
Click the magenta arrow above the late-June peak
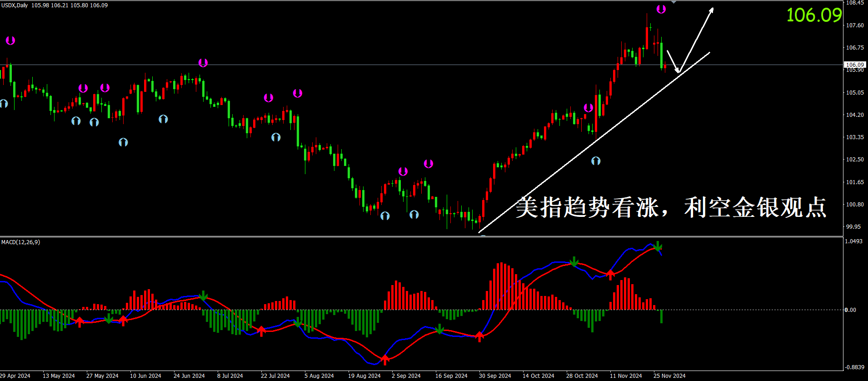(203, 63)
